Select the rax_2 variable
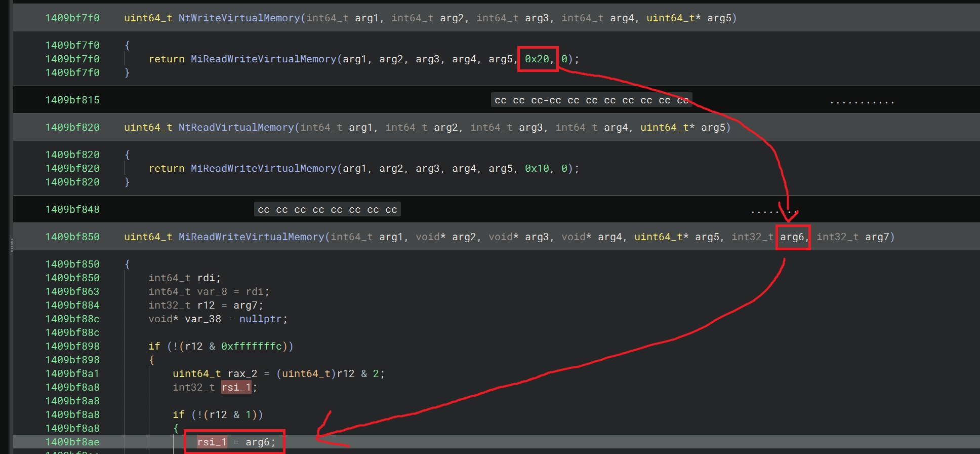The height and width of the screenshot is (454, 980). 242,374
